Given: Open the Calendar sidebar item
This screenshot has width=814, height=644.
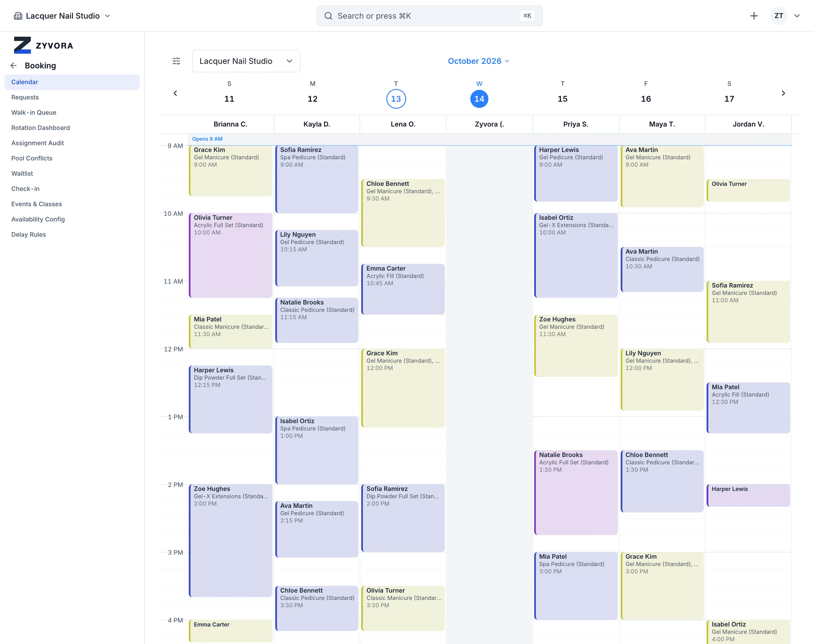Looking at the screenshot, I should [x=72, y=82].
